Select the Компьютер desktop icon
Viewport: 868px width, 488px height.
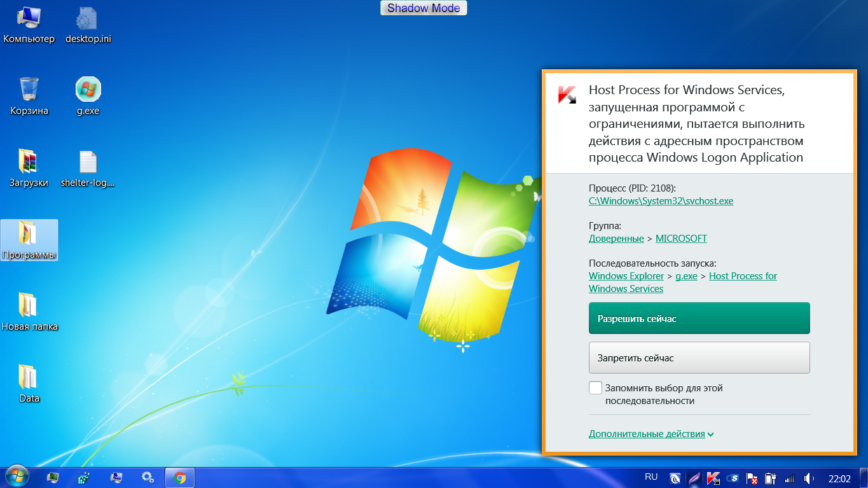tap(29, 25)
